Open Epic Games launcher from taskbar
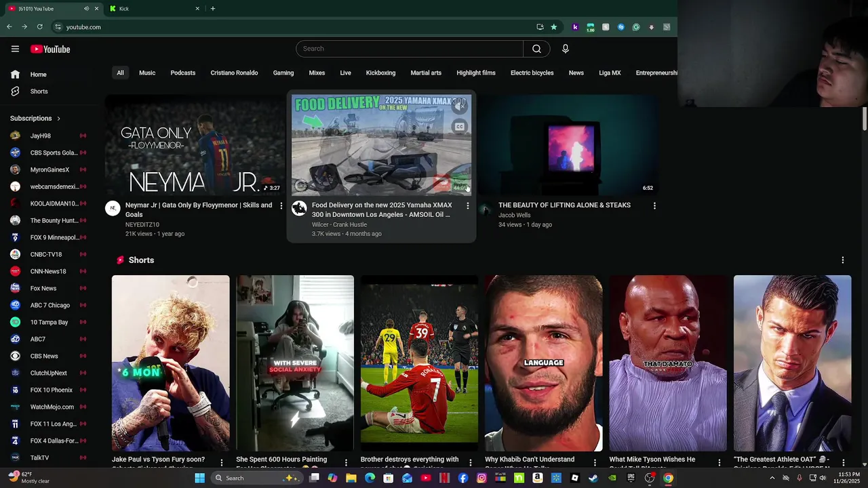This screenshot has height=488, width=868. pyautogui.click(x=631, y=478)
